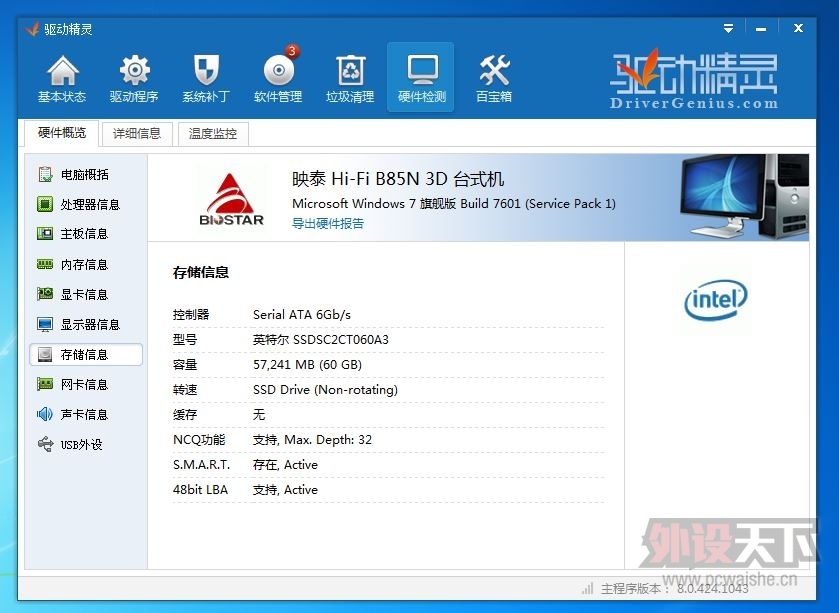Select 电脑概括 in sidebar
Screen dimensions: 839x613
[86, 174]
